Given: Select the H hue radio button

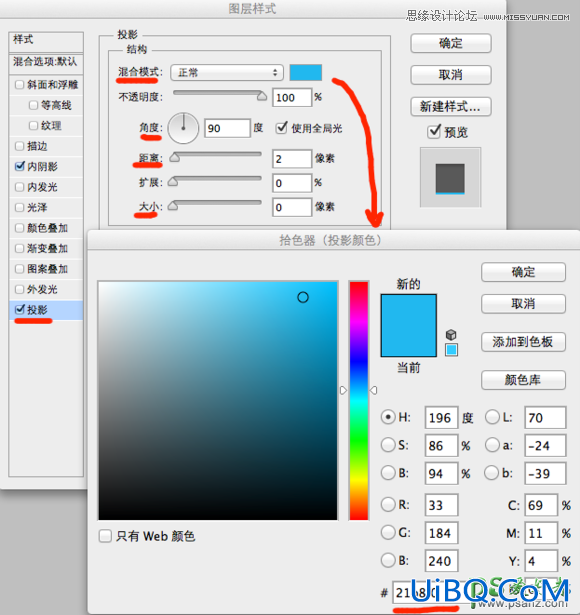Looking at the screenshot, I should click(388, 417).
